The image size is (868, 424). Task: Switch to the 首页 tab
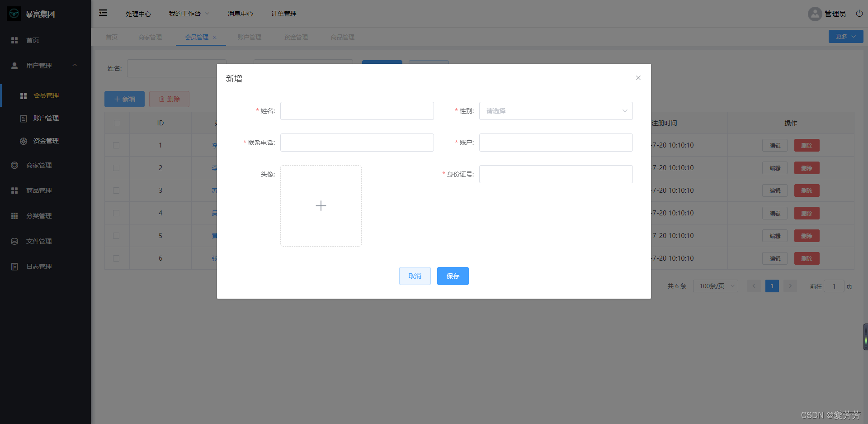112,37
